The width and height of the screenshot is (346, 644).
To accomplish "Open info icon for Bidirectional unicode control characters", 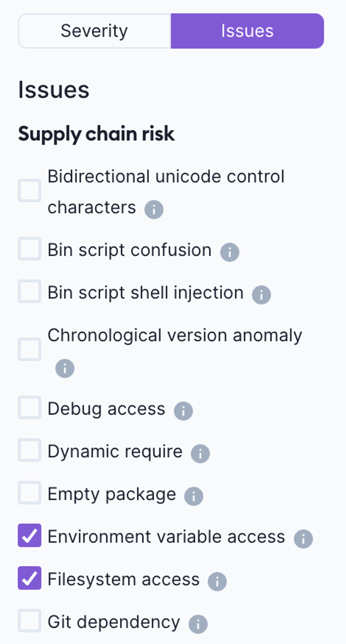I will pyautogui.click(x=154, y=209).
